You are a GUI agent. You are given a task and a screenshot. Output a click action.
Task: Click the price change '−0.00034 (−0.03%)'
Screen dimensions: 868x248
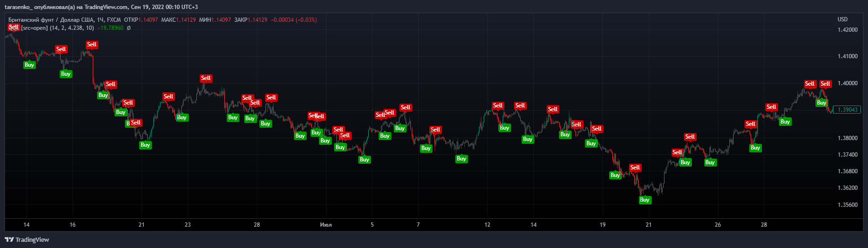pyautogui.click(x=294, y=20)
